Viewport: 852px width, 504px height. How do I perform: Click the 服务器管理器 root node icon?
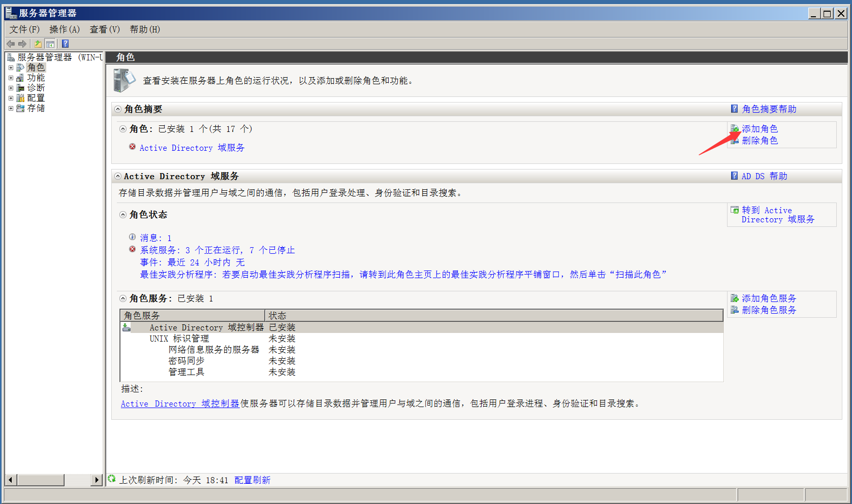click(x=11, y=57)
